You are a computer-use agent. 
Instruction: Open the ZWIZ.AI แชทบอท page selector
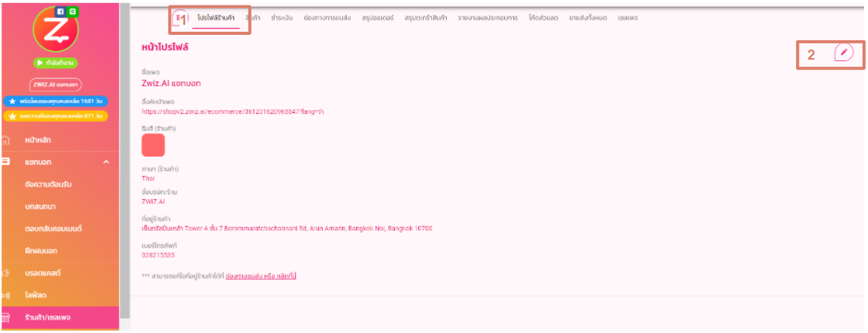(56, 84)
